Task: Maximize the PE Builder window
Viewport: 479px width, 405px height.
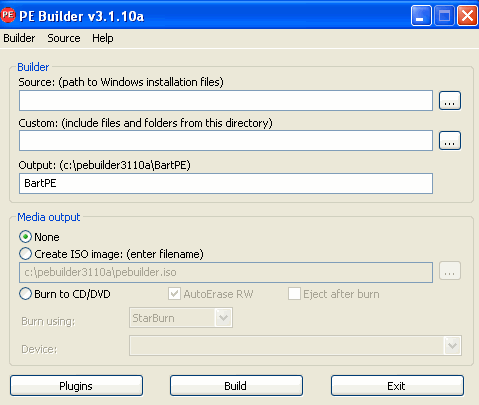Action: coord(444,15)
